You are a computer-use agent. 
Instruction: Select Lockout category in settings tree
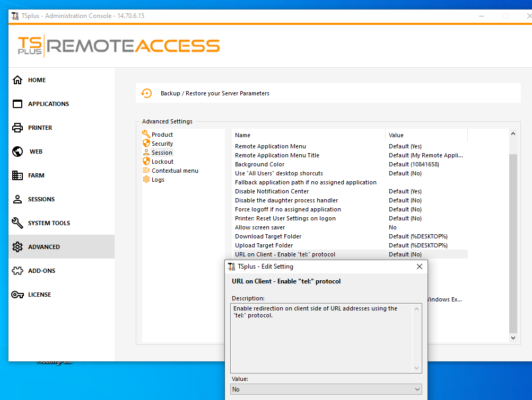(162, 162)
